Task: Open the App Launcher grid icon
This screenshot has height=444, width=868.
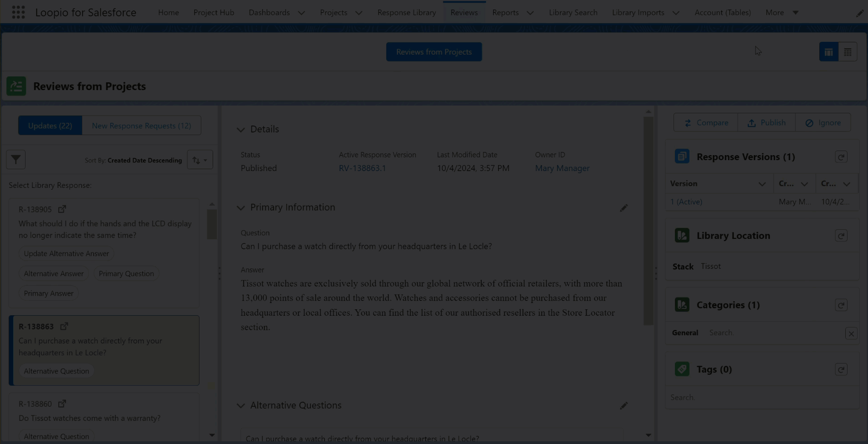Action: click(x=18, y=12)
